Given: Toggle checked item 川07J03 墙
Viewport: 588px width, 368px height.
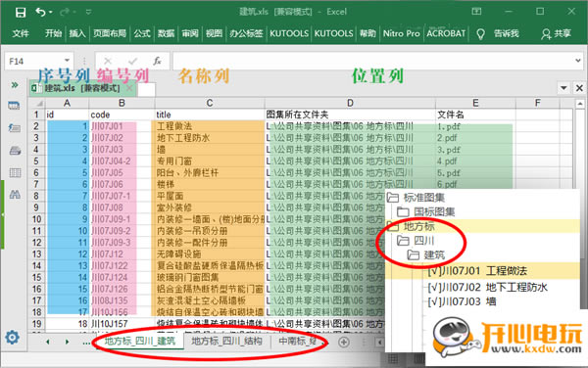Looking at the screenshot, I should point(462,301).
